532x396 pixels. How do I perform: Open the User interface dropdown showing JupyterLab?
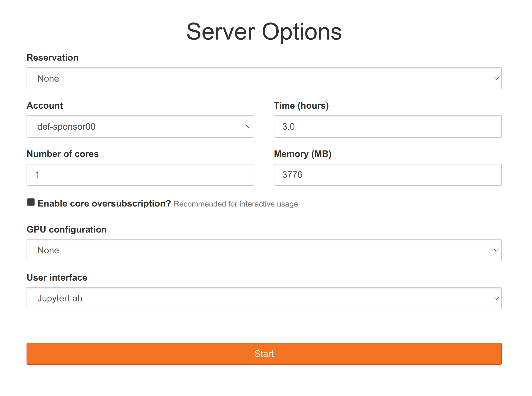(x=264, y=298)
